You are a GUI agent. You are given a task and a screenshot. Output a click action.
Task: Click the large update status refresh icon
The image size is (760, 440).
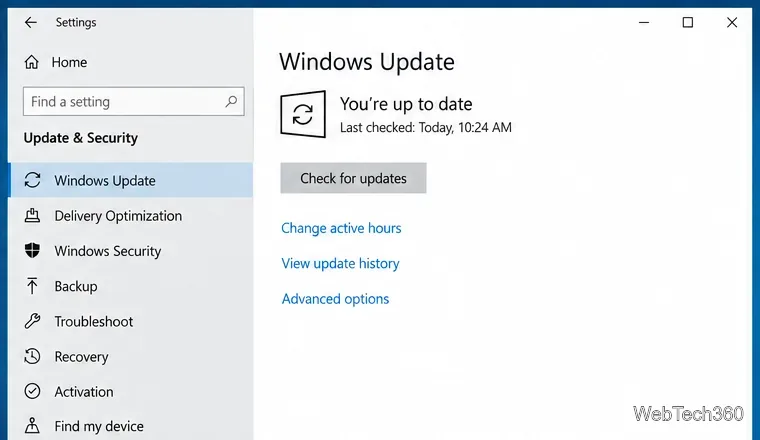coord(303,114)
